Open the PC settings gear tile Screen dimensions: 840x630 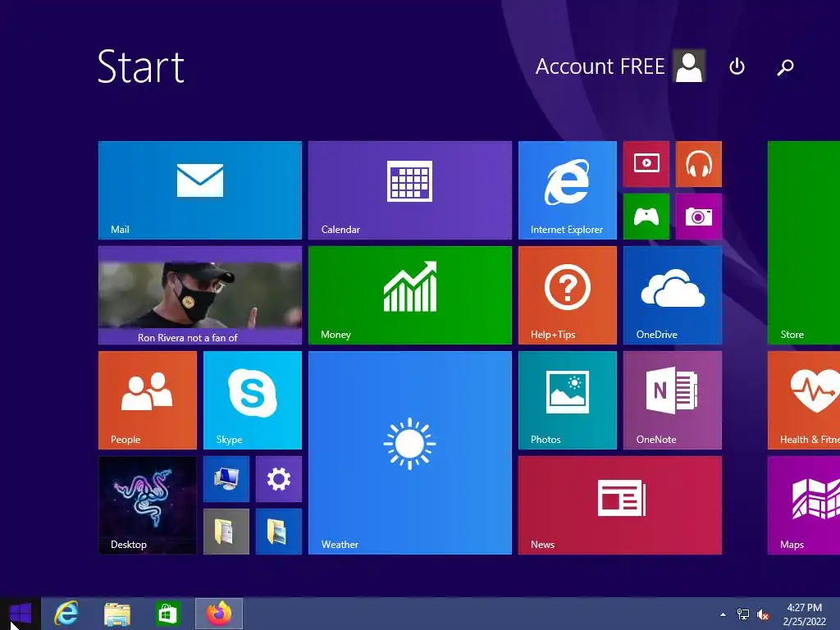pyautogui.click(x=279, y=479)
